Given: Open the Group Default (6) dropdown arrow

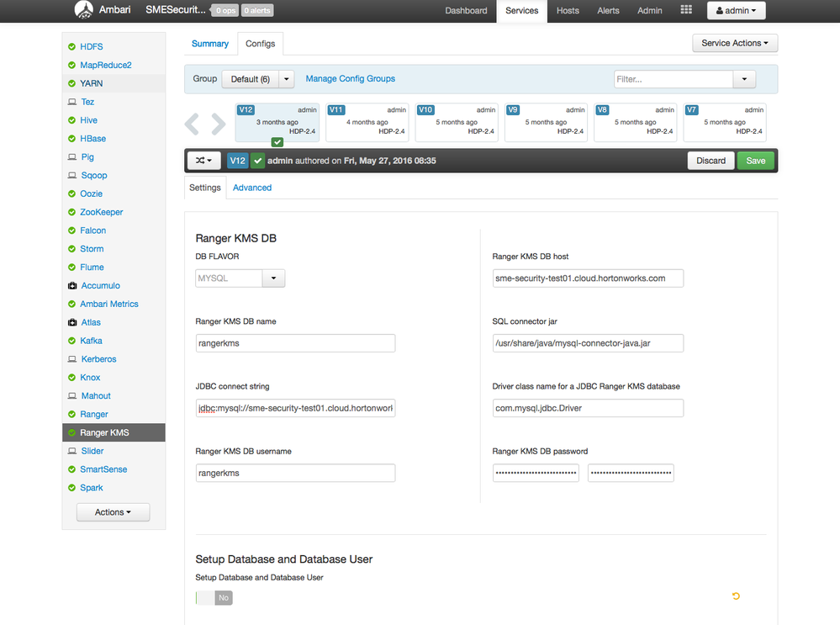Looking at the screenshot, I should coord(287,79).
